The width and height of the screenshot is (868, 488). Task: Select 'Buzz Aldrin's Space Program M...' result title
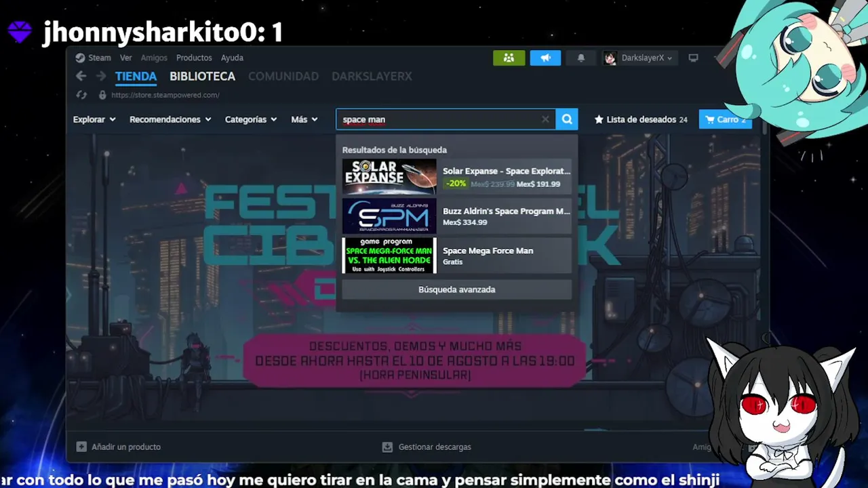507,211
